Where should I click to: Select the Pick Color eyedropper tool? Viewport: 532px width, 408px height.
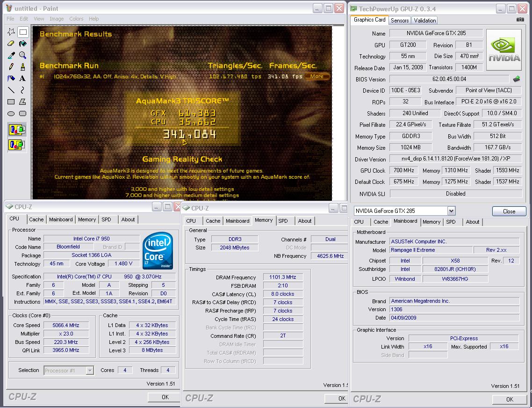pyautogui.click(x=11, y=55)
